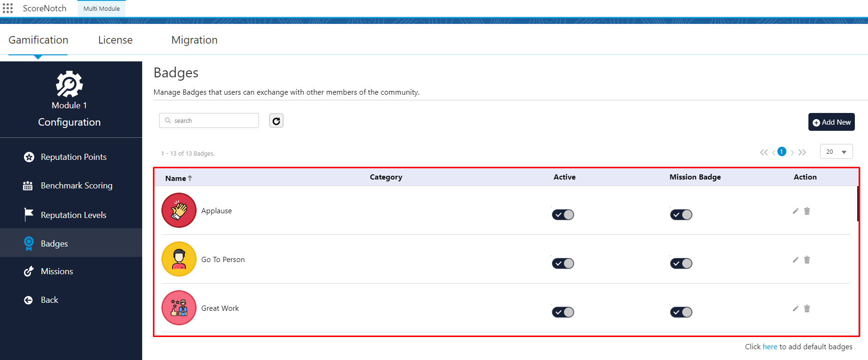Click the Add New button
The width and height of the screenshot is (868, 360).
831,122
